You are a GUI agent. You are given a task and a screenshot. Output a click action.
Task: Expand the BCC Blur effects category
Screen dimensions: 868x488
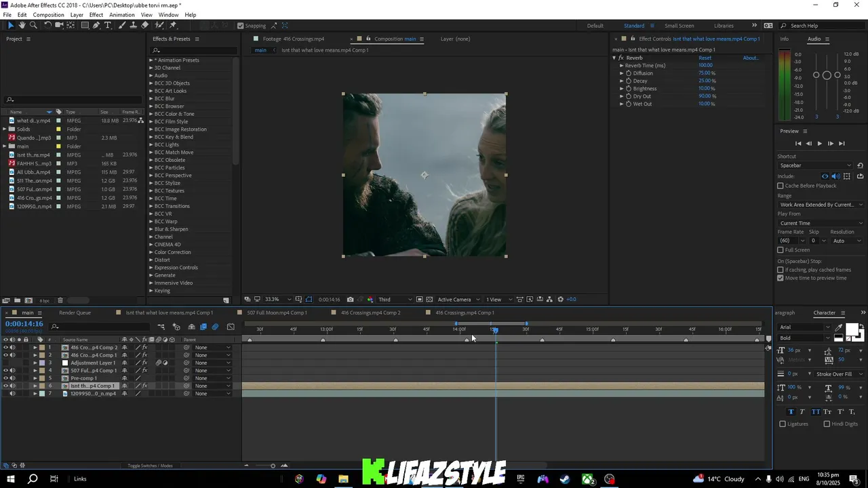pos(151,98)
